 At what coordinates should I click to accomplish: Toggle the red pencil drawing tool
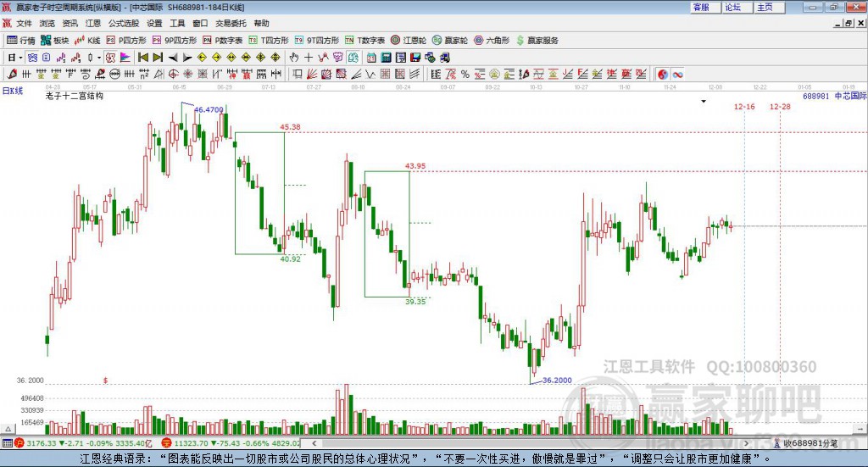coord(12,74)
